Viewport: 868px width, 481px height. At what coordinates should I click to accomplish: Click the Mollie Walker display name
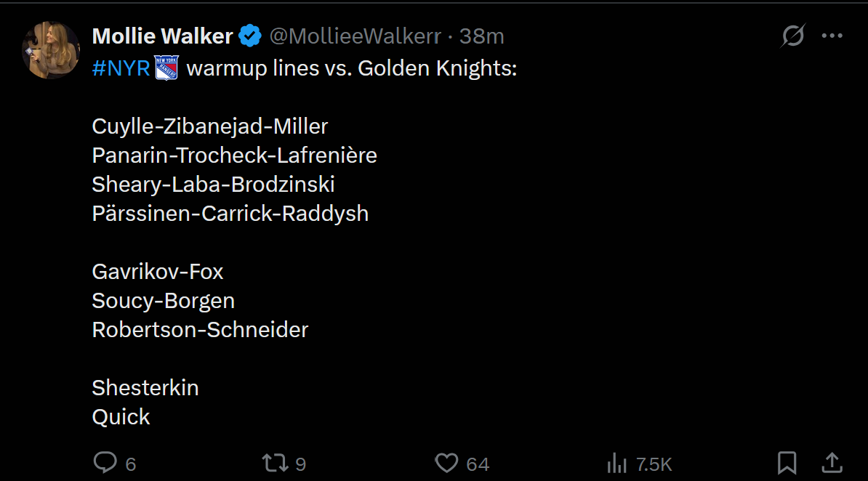[x=162, y=36]
